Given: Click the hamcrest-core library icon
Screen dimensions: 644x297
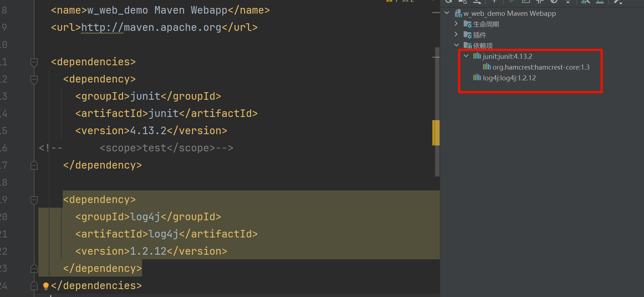Looking at the screenshot, I should coord(486,67).
